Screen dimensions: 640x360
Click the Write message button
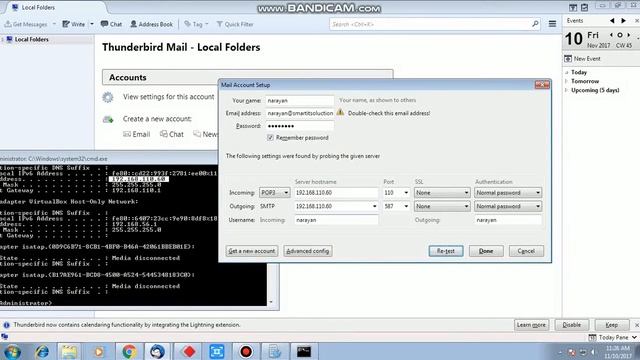(73, 24)
